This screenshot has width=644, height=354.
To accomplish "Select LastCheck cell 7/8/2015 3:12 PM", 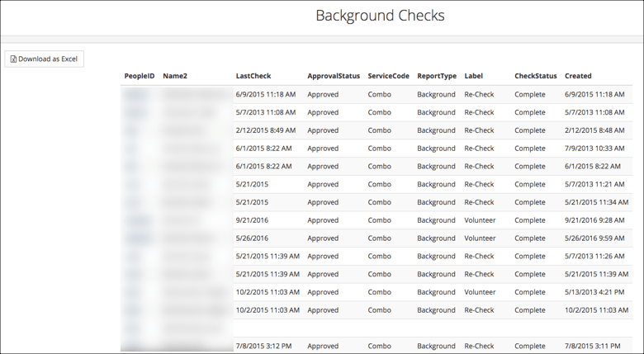I will point(263,347).
